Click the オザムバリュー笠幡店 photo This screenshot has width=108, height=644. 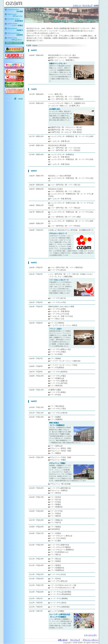(84, 472)
